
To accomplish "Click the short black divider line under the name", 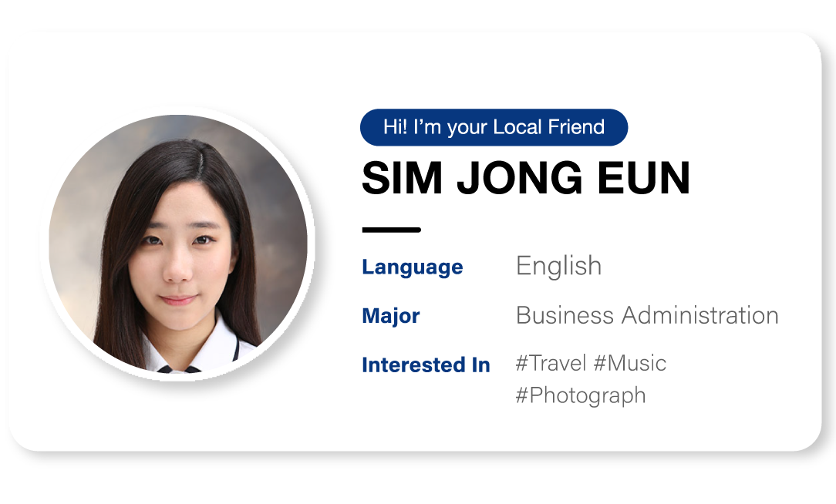I will pyautogui.click(x=391, y=230).
